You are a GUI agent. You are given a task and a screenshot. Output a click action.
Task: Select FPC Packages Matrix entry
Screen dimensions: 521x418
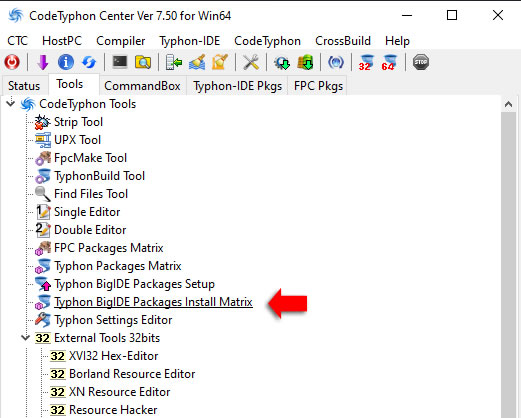[x=109, y=248]
